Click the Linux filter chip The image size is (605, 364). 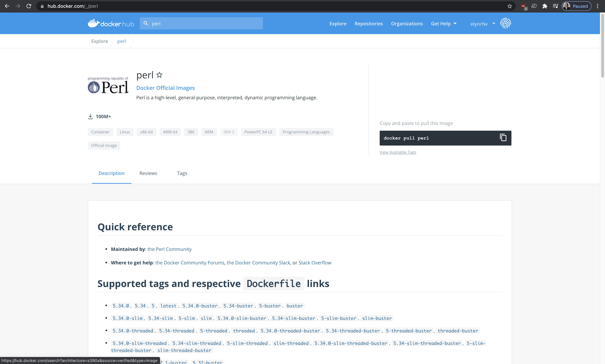(x=125, y=132)
